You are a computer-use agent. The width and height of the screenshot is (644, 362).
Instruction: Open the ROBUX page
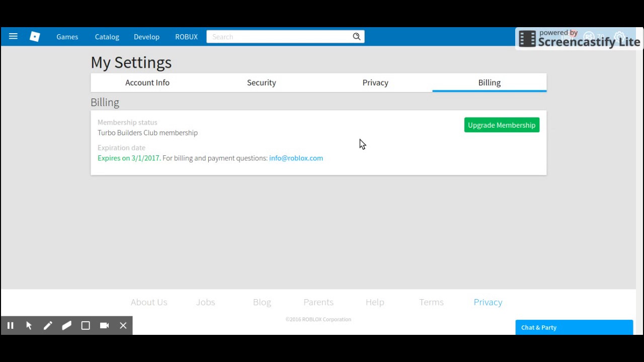pos(186,37)
